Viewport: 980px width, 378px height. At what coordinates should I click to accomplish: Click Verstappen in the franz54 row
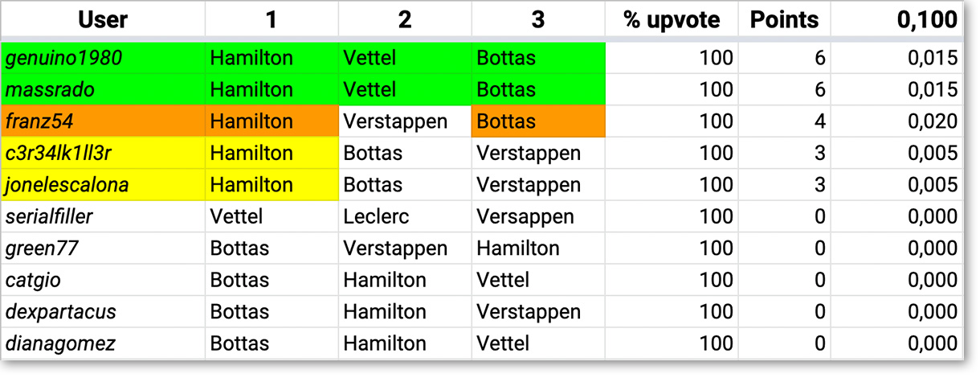[405, 121]
